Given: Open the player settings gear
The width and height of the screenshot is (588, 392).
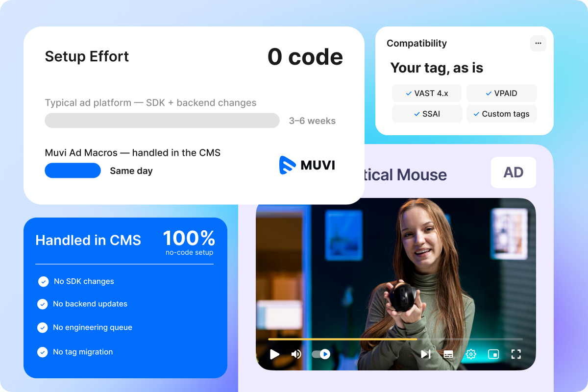Looking at the screenshot, I should coord(471,354).
